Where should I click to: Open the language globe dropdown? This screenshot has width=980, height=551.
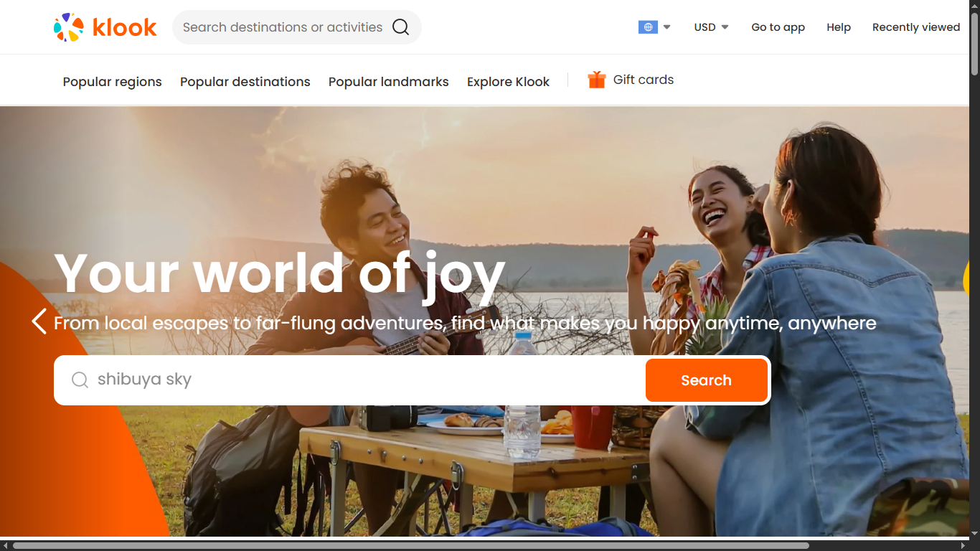654,27
